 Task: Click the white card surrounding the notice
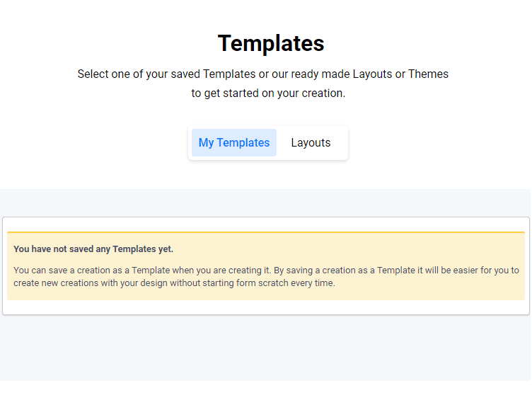[266, 307]
